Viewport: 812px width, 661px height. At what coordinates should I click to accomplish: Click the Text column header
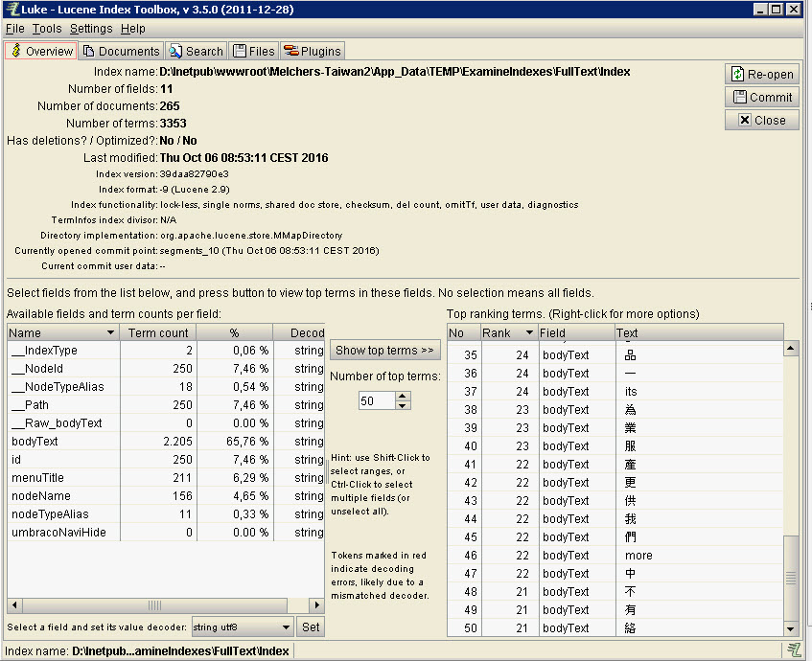[699, 332]
